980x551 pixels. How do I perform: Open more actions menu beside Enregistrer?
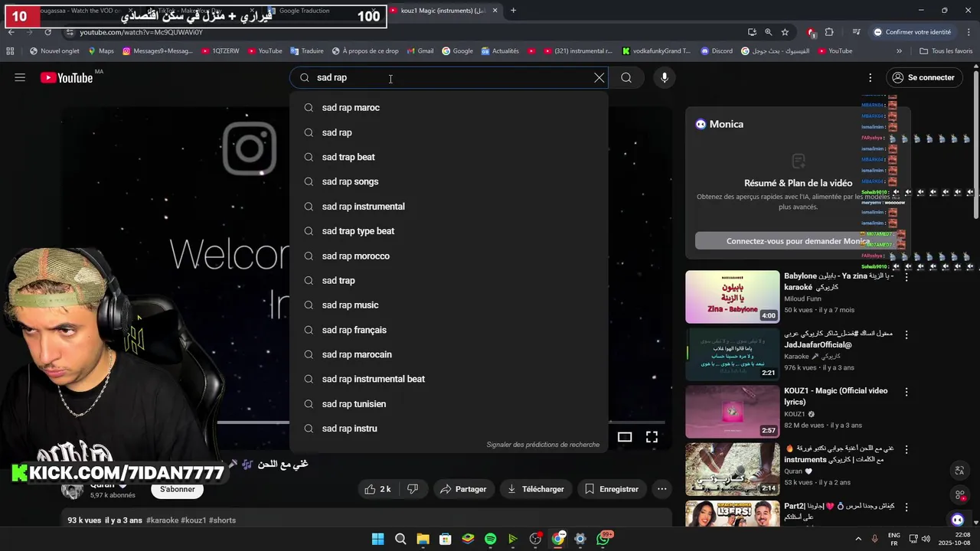tap(662, 489)
